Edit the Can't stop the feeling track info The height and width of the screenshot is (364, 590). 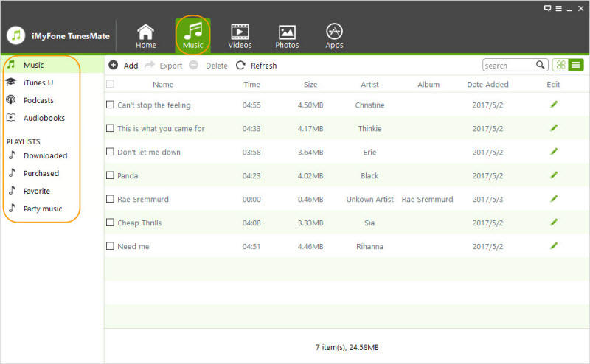click(554, 105)
